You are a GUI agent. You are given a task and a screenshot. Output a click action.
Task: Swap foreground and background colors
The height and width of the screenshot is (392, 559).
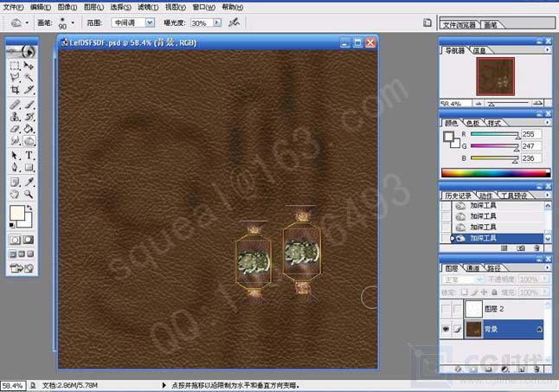(30, 207)
